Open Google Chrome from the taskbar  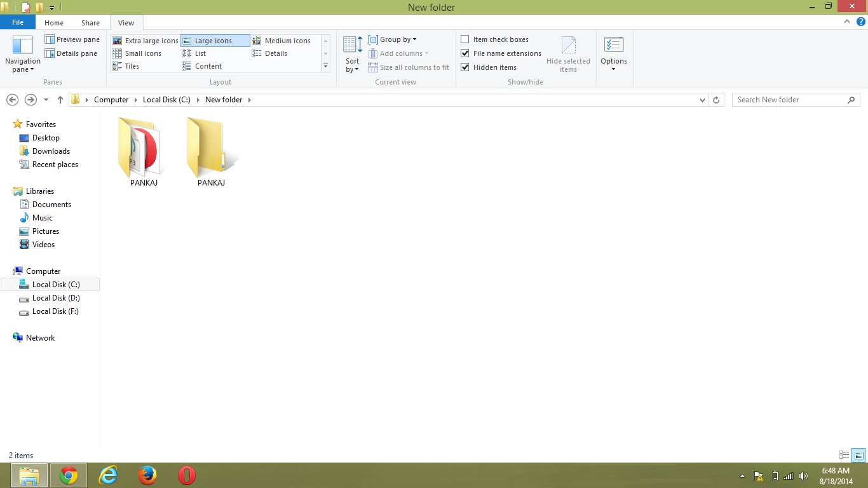[x=69, y=475]
